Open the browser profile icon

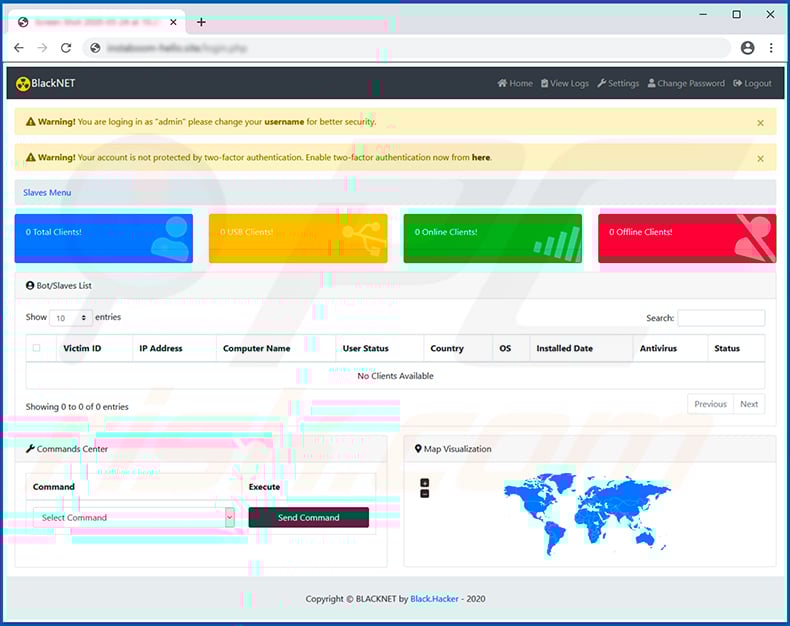coord(748,48)
